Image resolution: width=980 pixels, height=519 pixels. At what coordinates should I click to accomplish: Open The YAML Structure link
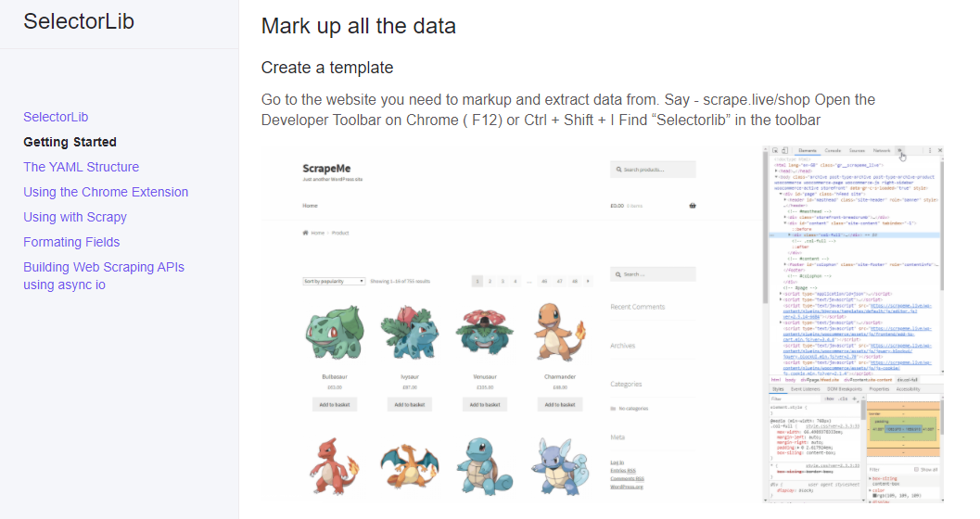[x=82, y=167]
